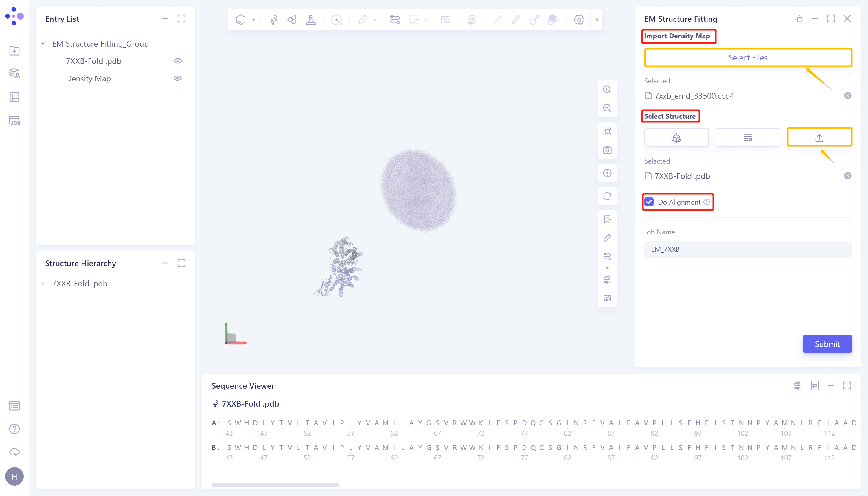868x496 pixels.
Task: Toggle Density Map visibility eye
Action: click(x=178, y=78)
